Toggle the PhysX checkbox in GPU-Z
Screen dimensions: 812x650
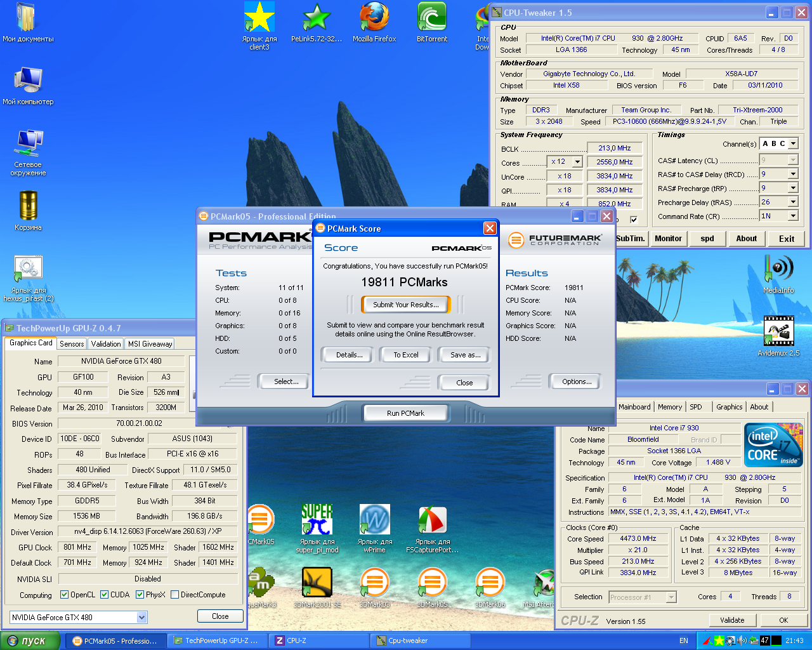click(x=140, y=595)
